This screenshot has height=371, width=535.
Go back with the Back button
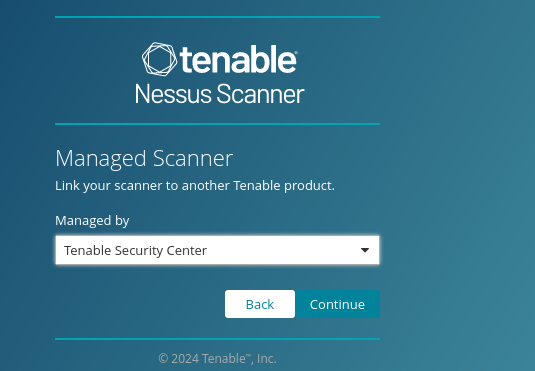tap(260, 304)
